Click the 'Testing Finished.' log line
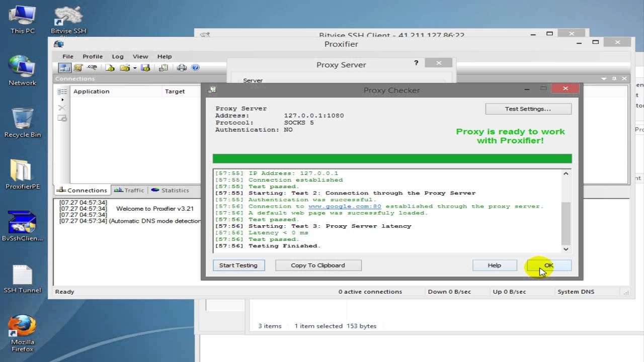 [x=284, y=246]
